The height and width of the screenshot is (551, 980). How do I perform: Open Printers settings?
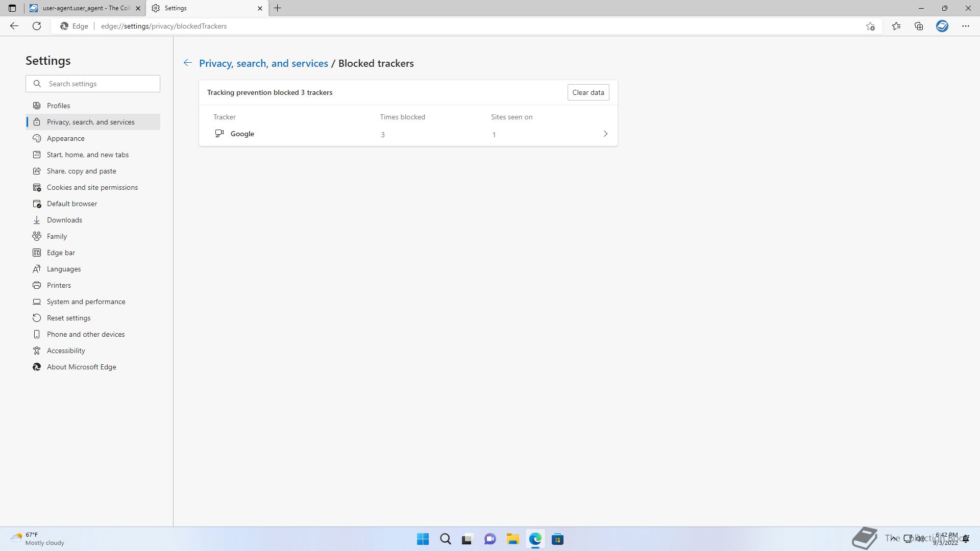[x=93, y=285]
